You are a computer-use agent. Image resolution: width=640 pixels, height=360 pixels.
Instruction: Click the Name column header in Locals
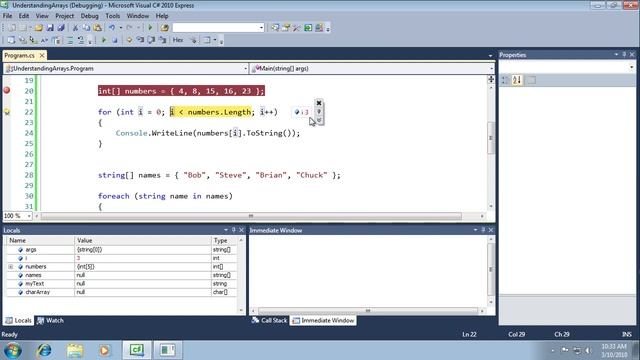click(x=41, y=240)
